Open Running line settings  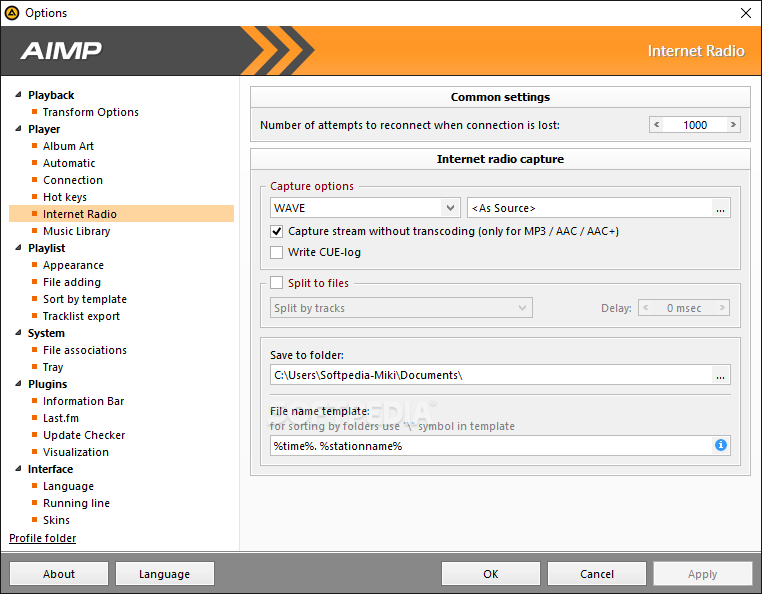click(x=76, y=504)
